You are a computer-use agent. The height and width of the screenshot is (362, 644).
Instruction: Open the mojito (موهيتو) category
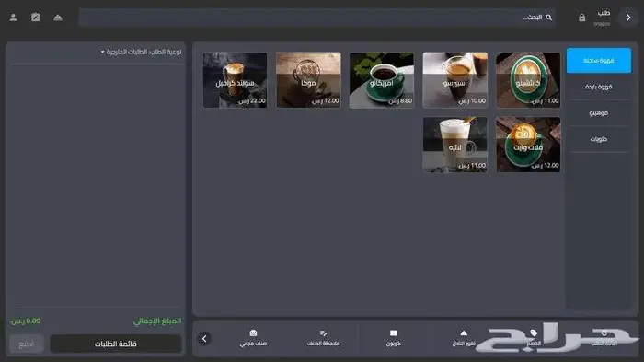click(x=599, y=113)
